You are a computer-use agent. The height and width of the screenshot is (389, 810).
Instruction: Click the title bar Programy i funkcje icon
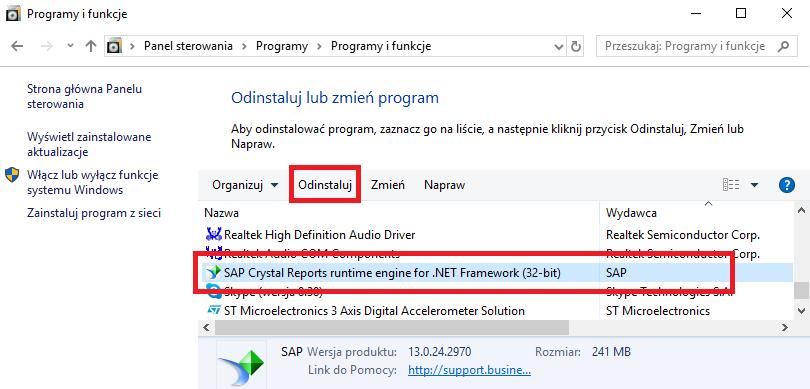click(13, 14)
